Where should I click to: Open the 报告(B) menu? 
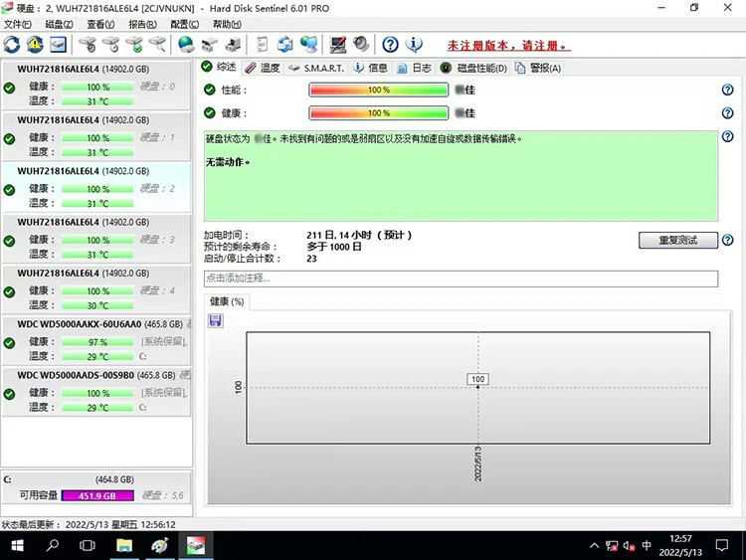point(143,24)
